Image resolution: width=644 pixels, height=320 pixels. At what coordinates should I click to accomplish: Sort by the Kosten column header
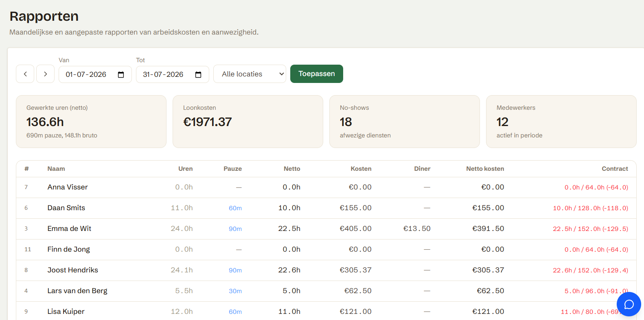tap(361, 169)
